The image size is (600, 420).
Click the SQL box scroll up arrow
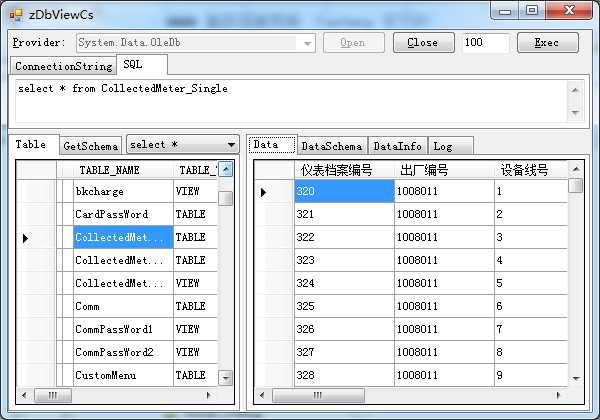(x=575, y=91)
